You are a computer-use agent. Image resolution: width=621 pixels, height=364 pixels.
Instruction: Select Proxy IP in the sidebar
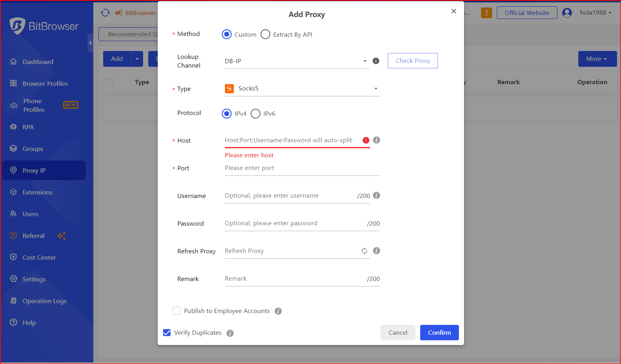pos(34,170)
